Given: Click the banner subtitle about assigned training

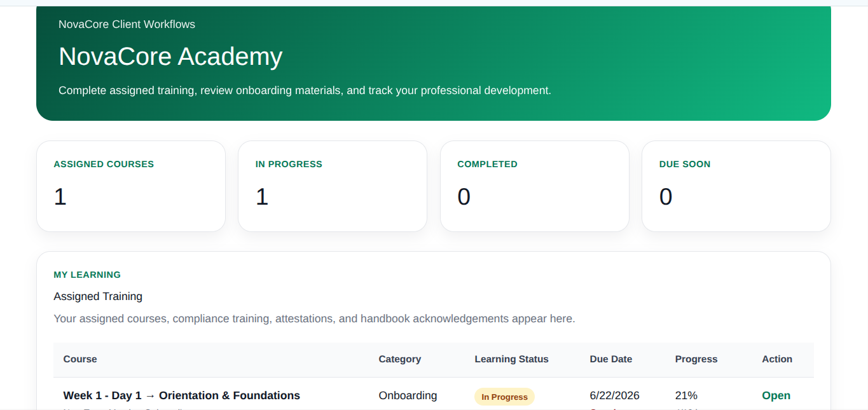Looking at the screenshot, I should (305, 90).
